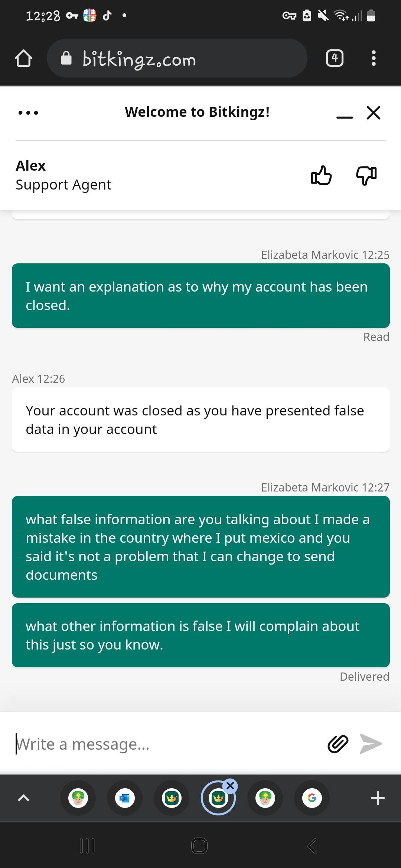
Task: Click the attach file paperclip icon
Action: (x=338, y=744)
